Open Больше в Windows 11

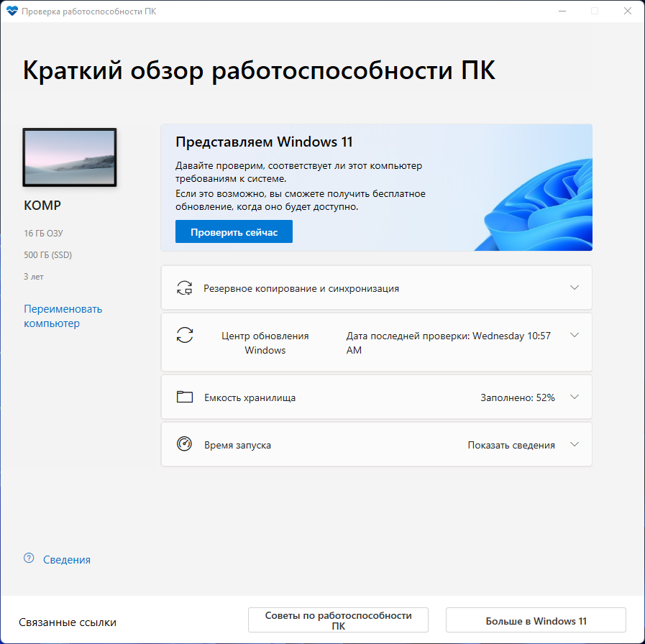(535, 619)
